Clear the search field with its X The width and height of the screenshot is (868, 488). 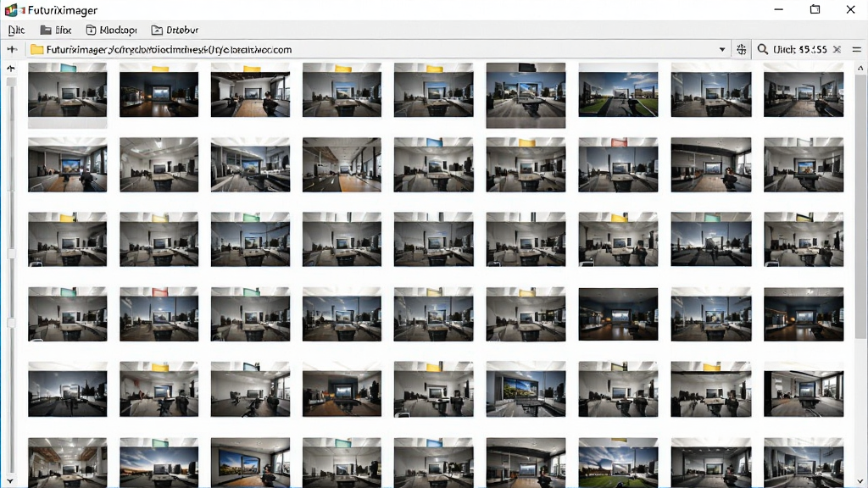coord(837,50)
